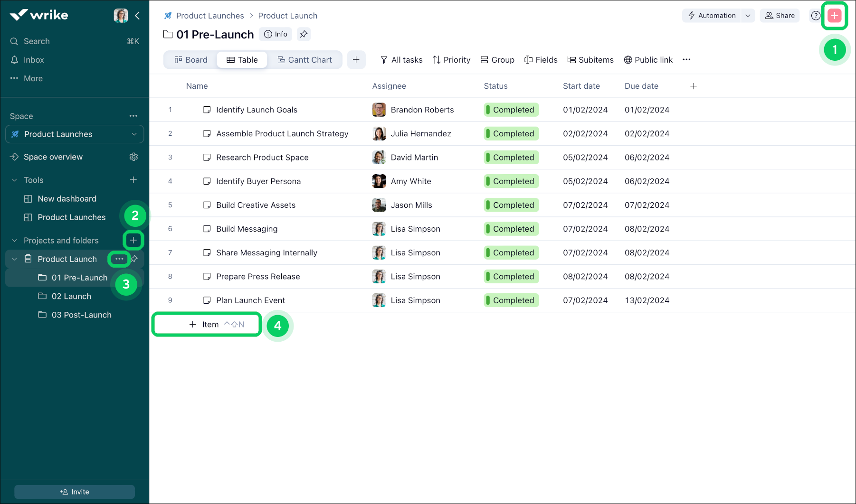This screenshot has width=856, height=504.
Task: Collapse the Product Launch project tree
Action: pos(14,259)
